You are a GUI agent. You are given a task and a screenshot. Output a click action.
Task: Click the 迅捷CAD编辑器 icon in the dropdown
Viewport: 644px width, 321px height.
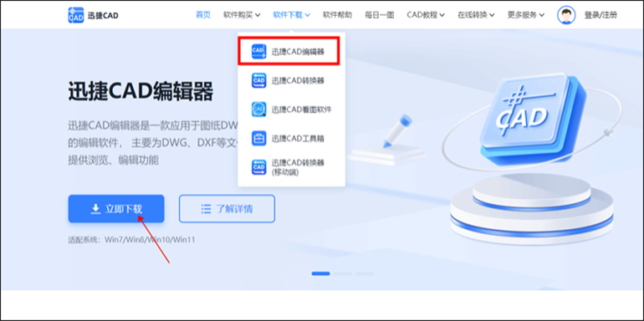coord(258,51)
